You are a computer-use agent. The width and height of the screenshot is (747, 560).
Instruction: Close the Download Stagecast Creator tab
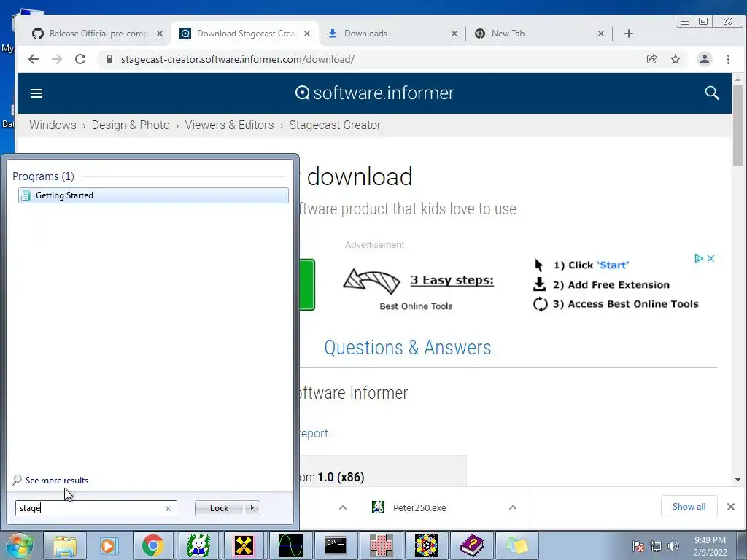click(307, 34)
